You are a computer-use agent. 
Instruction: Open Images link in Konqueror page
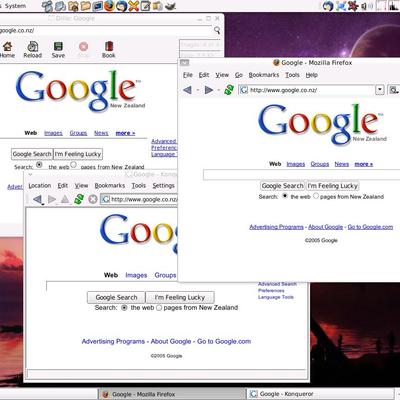coord(136,275)
